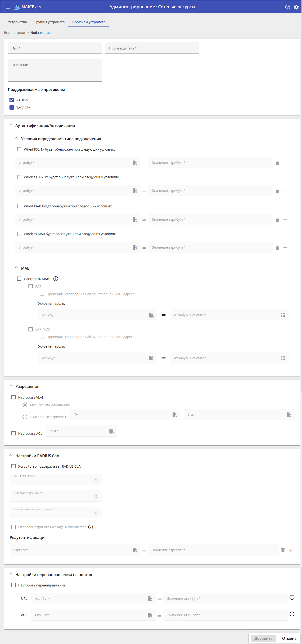
Task: Click the help question mark icon
Action: tap(288, 7)
